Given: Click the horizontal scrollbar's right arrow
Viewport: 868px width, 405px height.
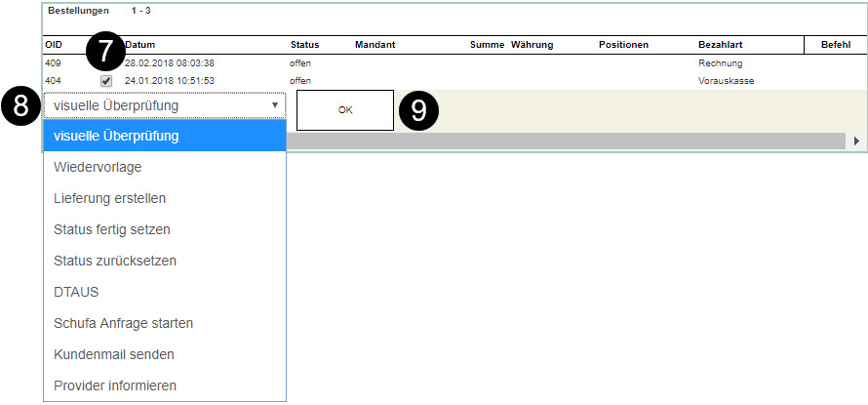Looking at the screenshot, I should click(x=856, y=142).
